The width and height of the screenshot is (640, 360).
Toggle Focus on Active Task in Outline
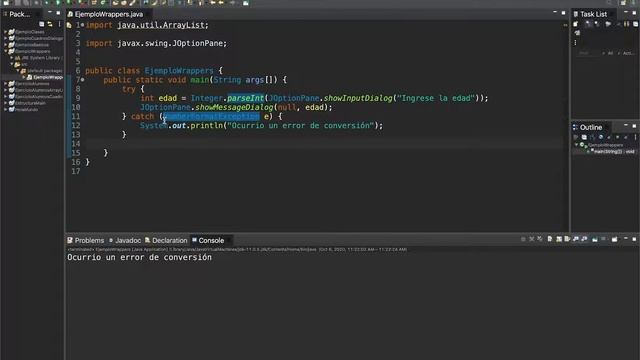pos(576,138)
